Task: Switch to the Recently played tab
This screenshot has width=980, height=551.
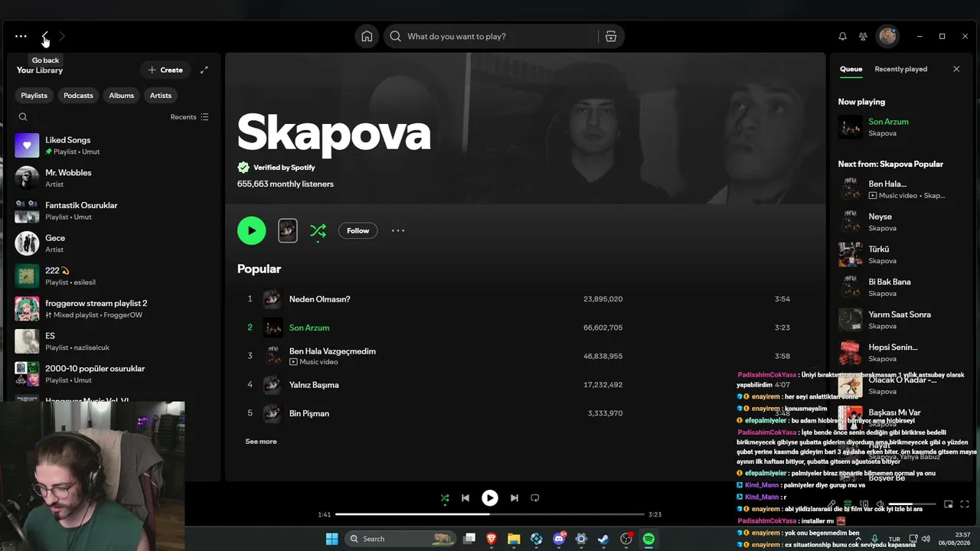Action: tap(900, 69)
